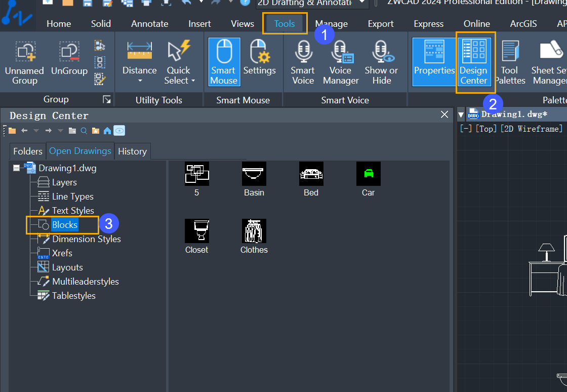Viewport: 567px width, 392px height.
Task: Open the ArcGIS ribbon tab
Action: pos(523,24)
